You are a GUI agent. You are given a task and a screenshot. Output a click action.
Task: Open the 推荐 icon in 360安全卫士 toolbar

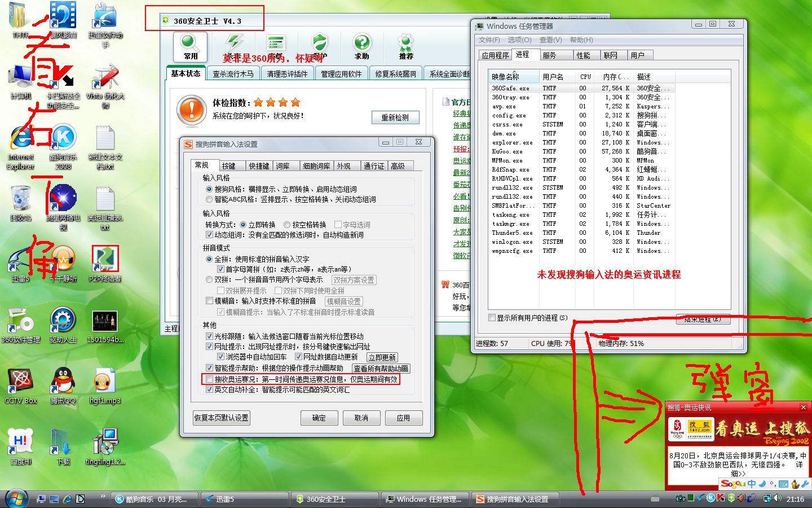tap(405, 46)
